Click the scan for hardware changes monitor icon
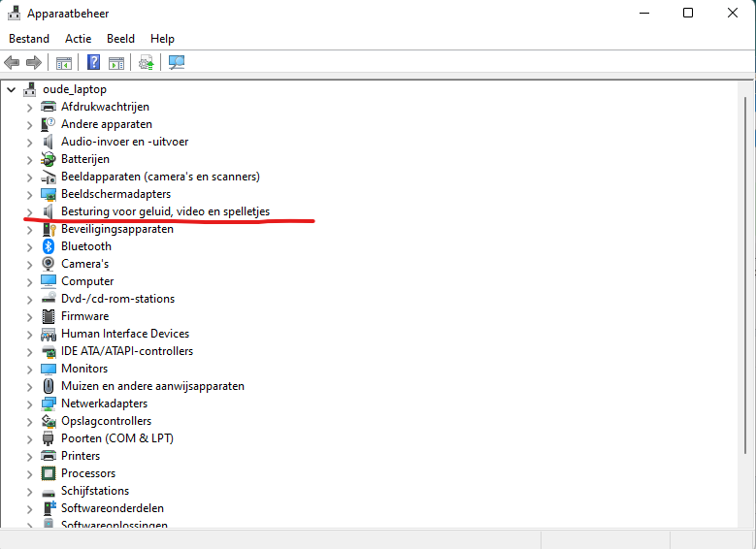 click(177, 63)
